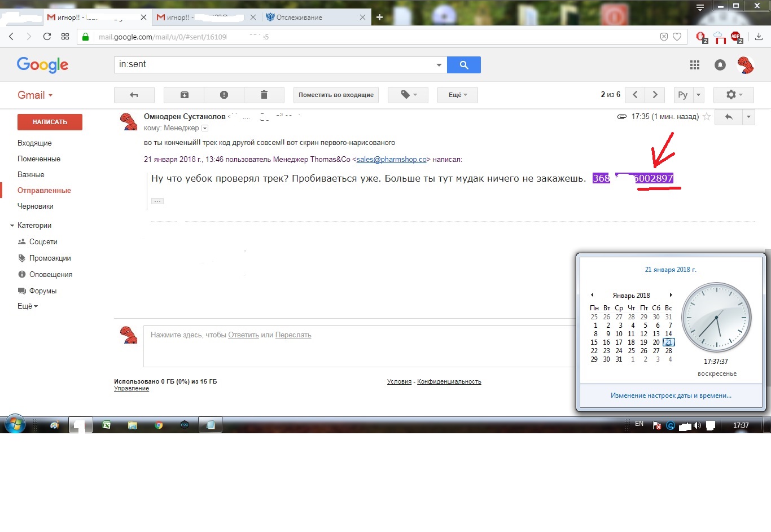Open the Входящие folder

pos(34,143)
